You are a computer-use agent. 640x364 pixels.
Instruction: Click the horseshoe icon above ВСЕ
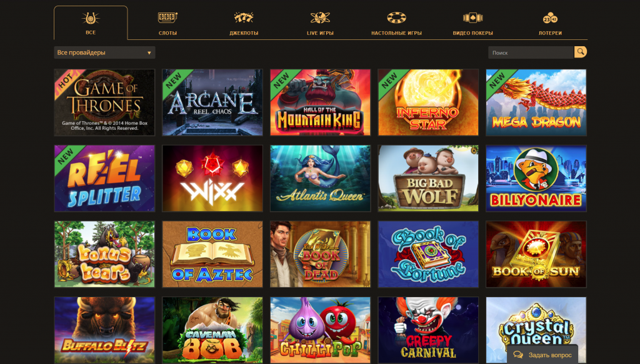[x=91, y=18]
